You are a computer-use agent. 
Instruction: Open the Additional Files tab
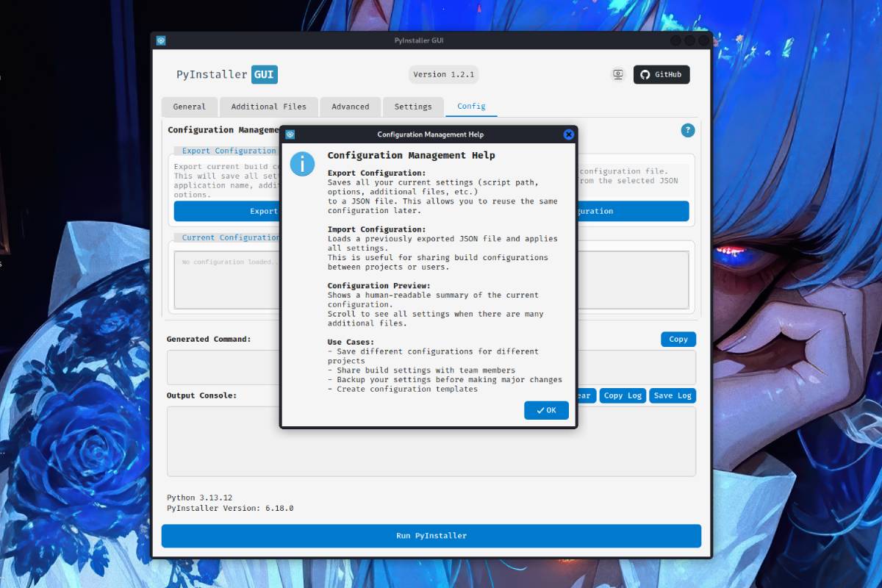pos(268,107)
